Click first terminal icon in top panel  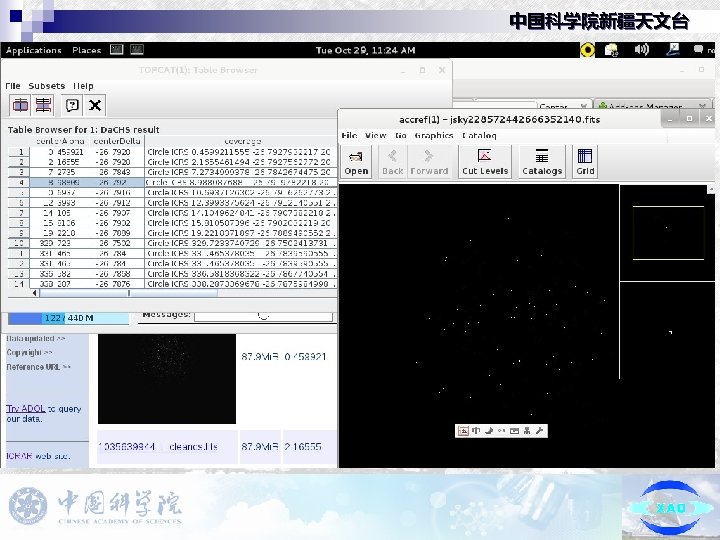116,49
